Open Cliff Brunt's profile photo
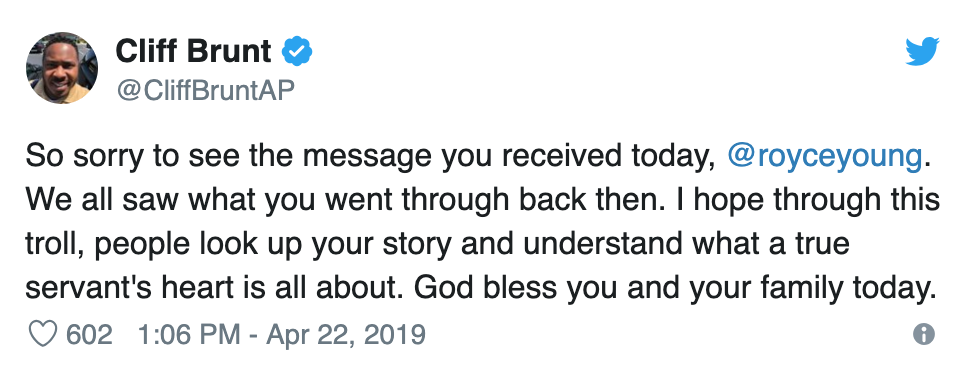This screenshot has height=368, width=964. (x=61, y=68)
